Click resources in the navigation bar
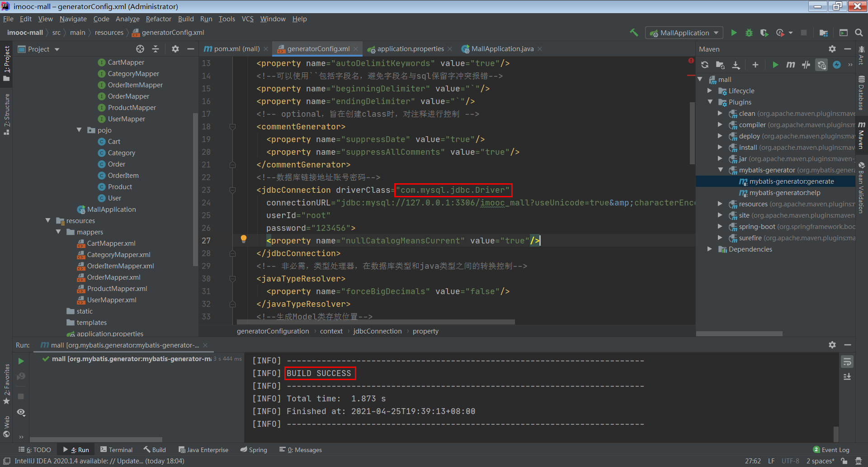 pos(109,33)
